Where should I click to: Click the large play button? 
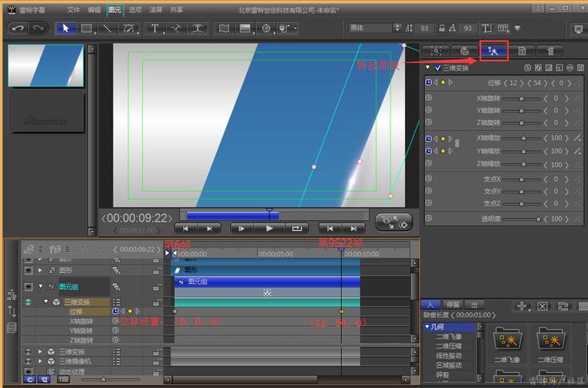(x=270, y=228)
